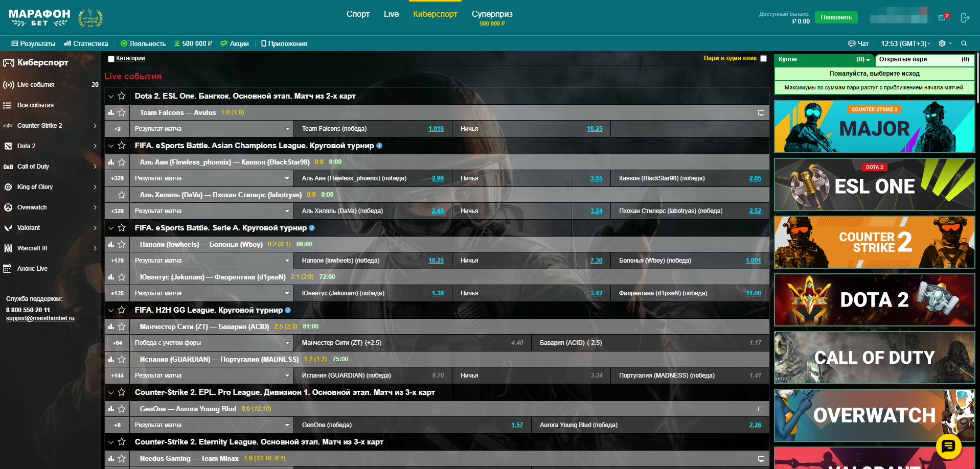Switch to the Live tab
The image size is (980, 469).
tap(391, 14)
